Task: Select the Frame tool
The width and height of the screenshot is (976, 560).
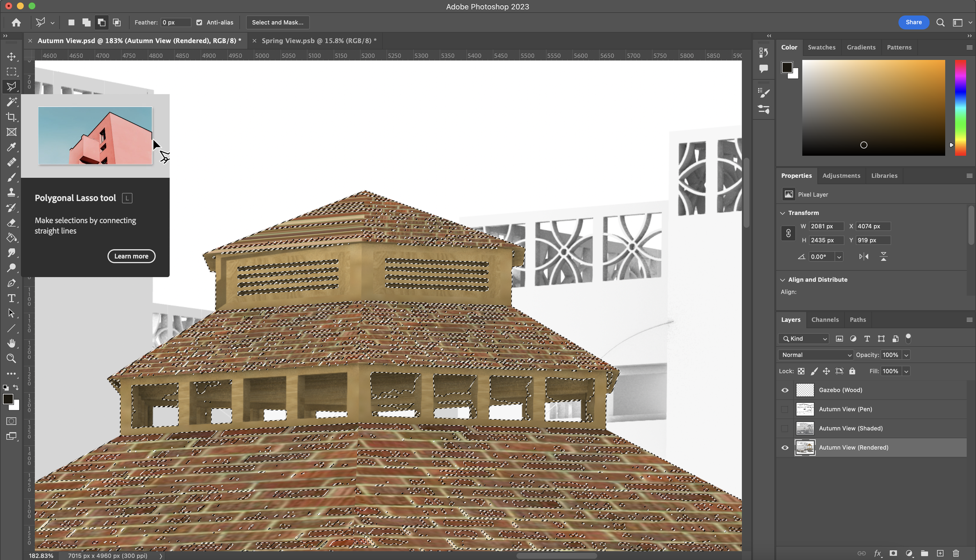Action: [11, 132]
